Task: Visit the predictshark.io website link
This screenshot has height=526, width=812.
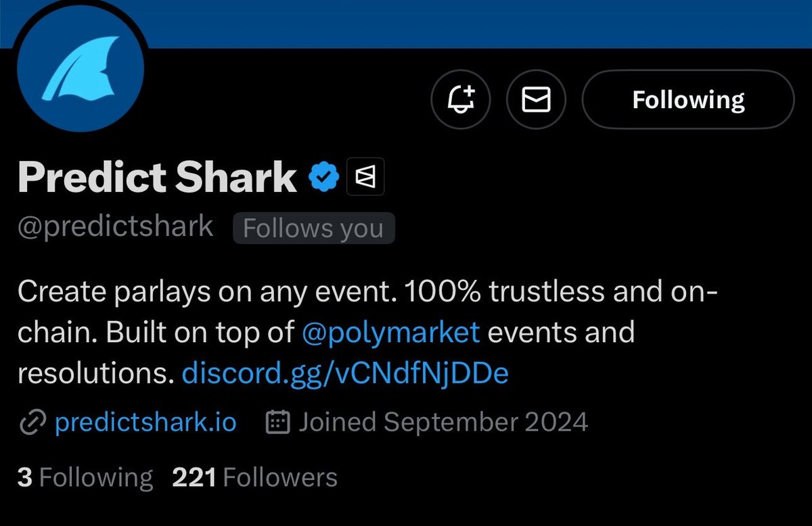Action: (x=145, y=423)
